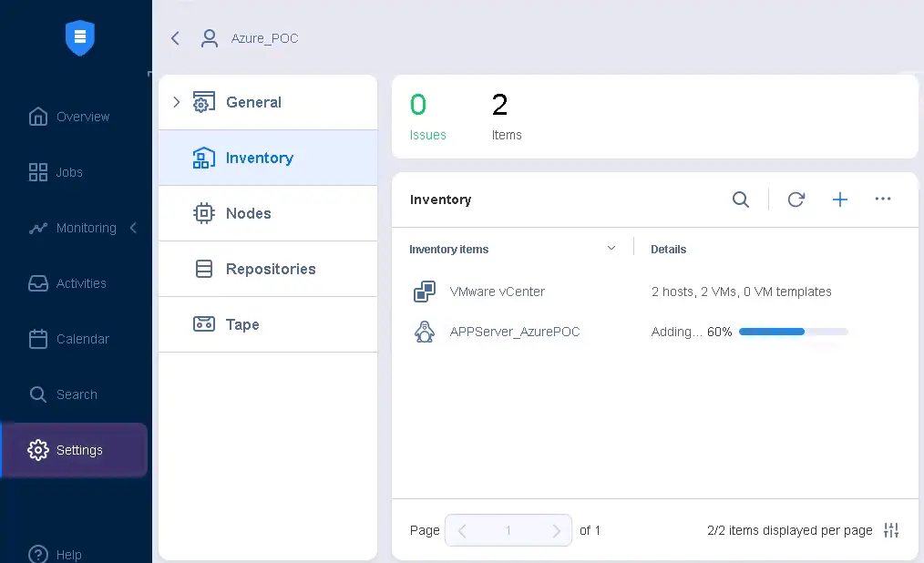The image size is (924, 563).
Task: Click the 'Adding... 60%' status text
Action: coord(692,332)
